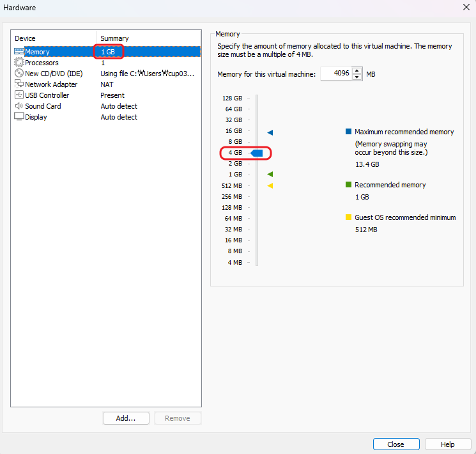
Task: Click the Guest OS recommended minimum label
Action: (x=405, y=217)
